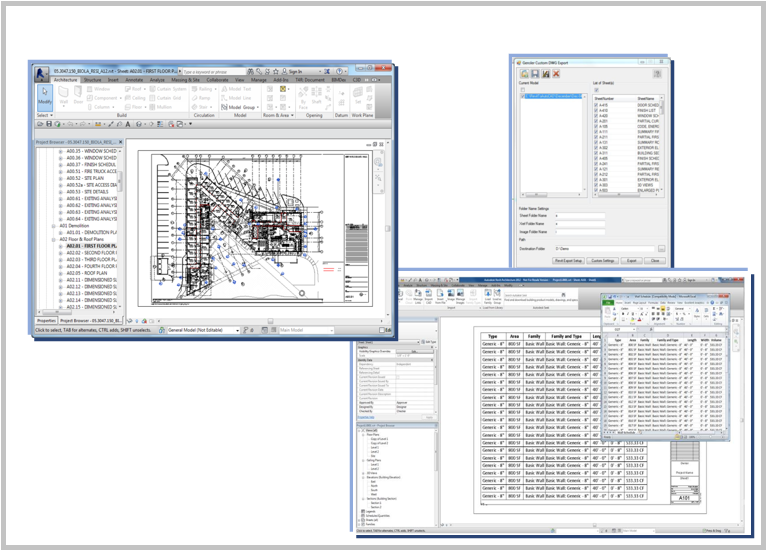This screenshot has height=551, width=767.
Task: Click the Mullion tool
Action: coord(161,107)
